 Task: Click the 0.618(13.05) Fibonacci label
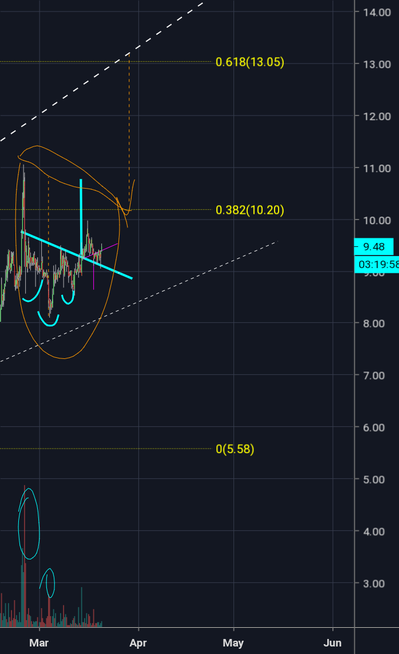coord(250,62)
